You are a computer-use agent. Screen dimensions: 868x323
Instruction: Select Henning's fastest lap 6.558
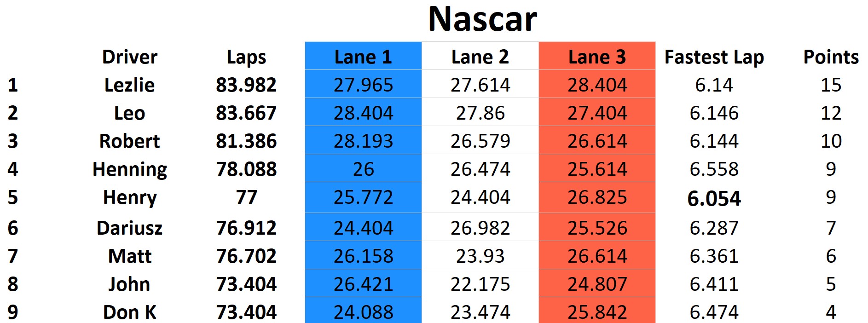[714, 169]
